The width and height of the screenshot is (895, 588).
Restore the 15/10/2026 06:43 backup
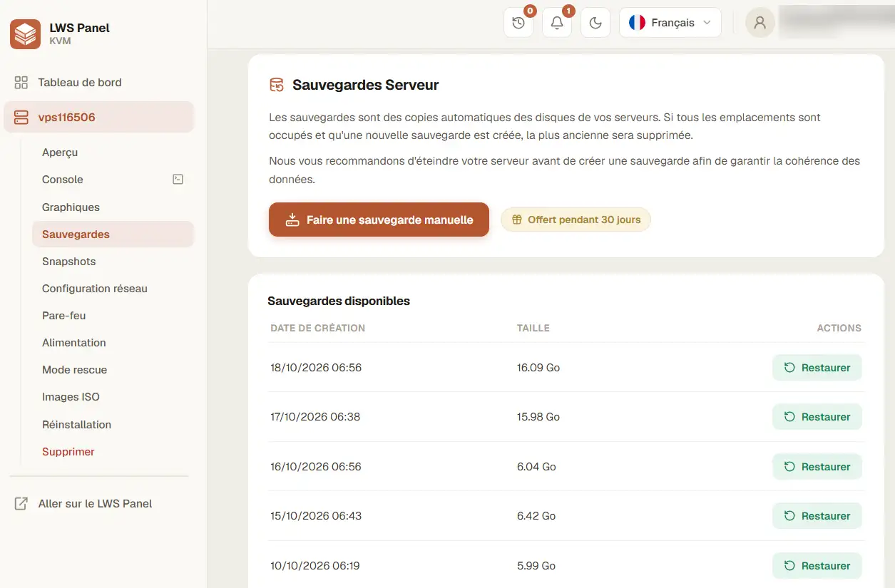[x=817, y=516]
